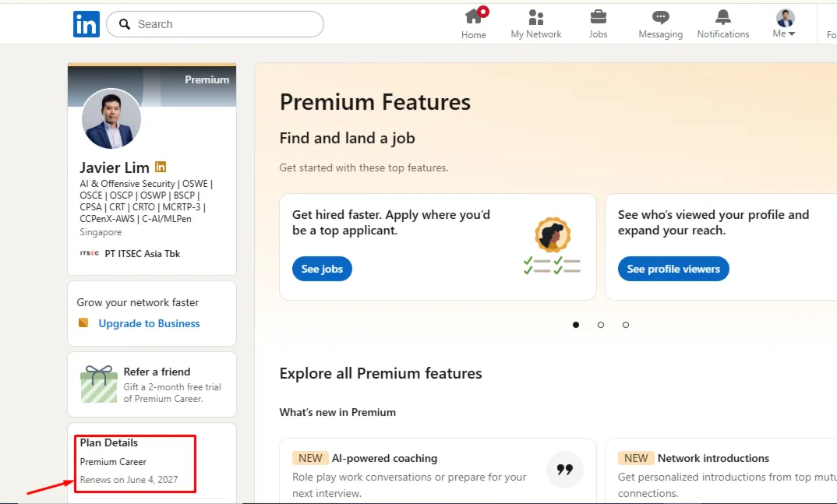This screenshot has width=837, height=504.
Task: Click the Notifications menu label
Action: (x=722, y=34)
